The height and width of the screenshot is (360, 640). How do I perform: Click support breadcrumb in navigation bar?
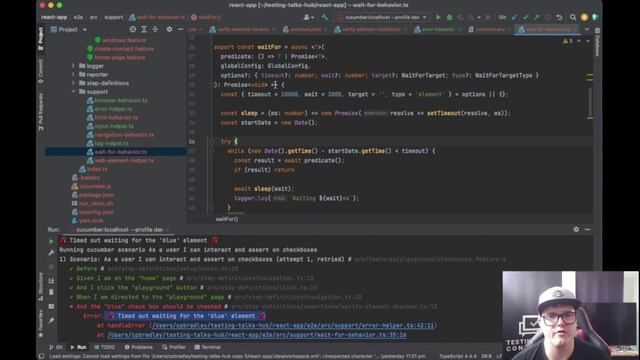pyautogui.click(x=113, y=17)
